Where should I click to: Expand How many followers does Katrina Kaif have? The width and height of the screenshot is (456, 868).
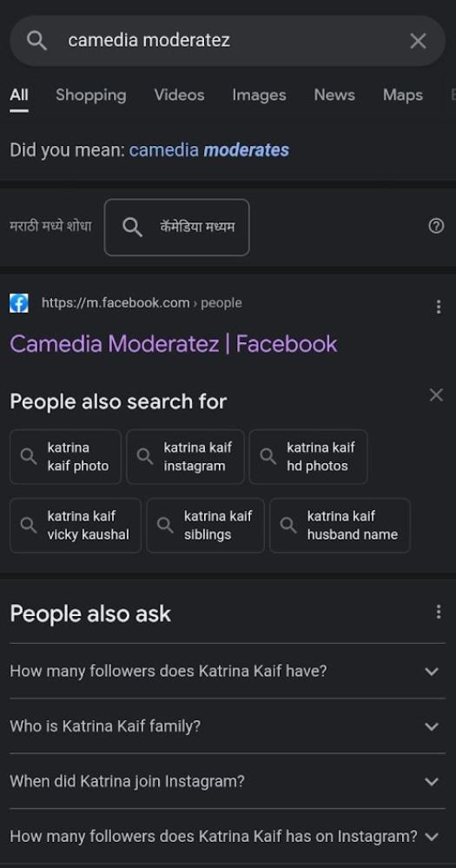[x=228, y=671]
